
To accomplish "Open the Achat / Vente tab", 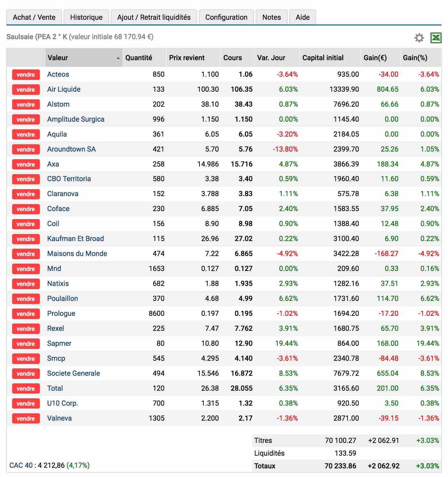I will 34,17.
